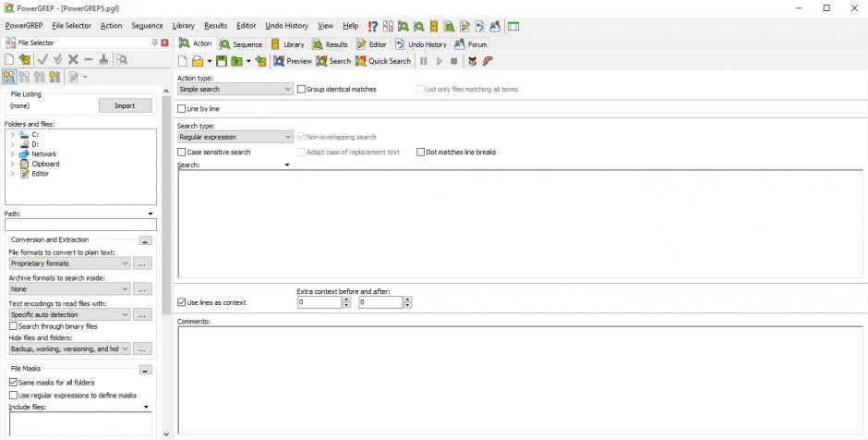868x440 pixels.
Task: Click the layout toggle icon at the far right of the menu bar toolbar
Action: coord(513,26)
